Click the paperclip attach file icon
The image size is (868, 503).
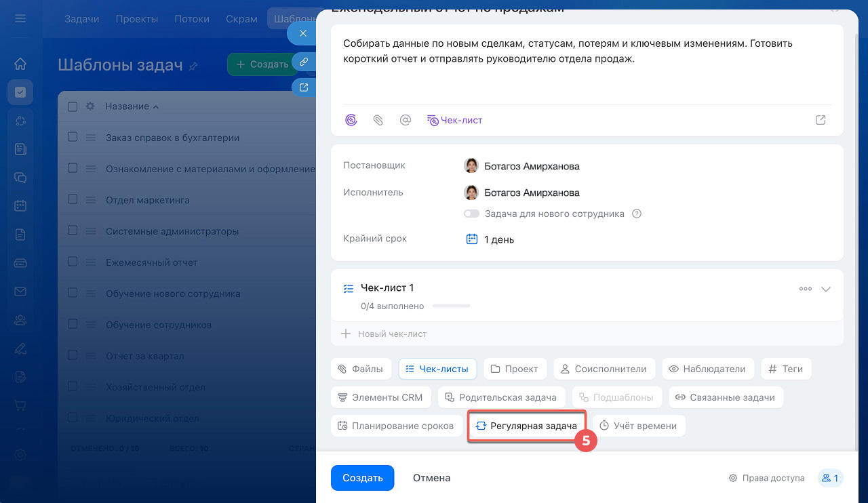[x=378, y=120]
